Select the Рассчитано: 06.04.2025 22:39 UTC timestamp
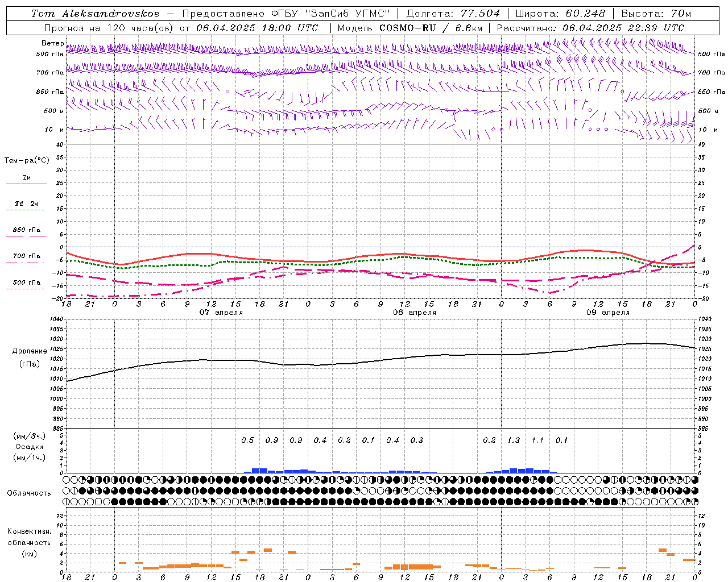728x582 pixels. pos(590,28)
